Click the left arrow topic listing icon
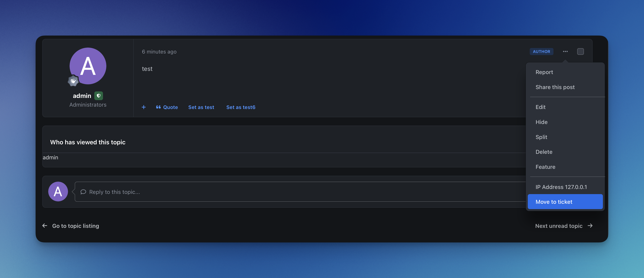644x278 pixels. pyautogui.click(x=45, y=226)
